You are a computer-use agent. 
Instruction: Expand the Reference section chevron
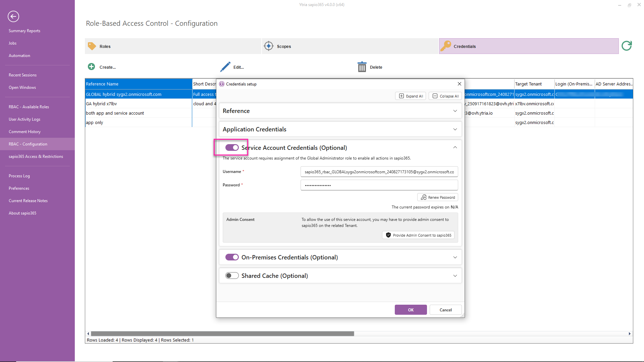pyautogui.click(x=455, y=111)
